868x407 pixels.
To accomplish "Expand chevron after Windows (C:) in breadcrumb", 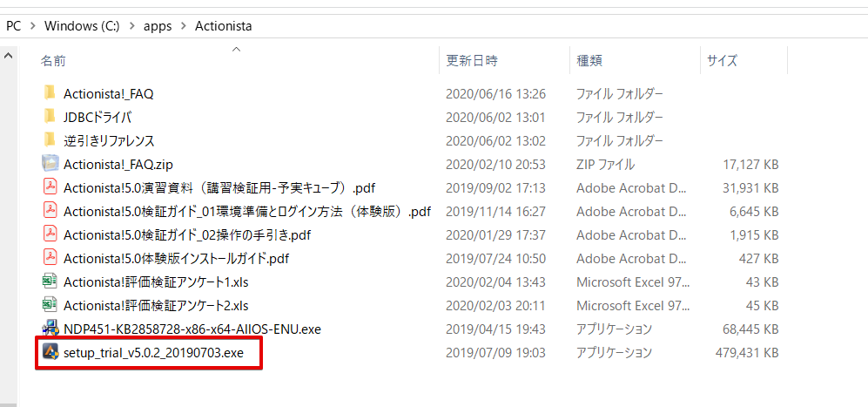I will (x=131, y=26).
